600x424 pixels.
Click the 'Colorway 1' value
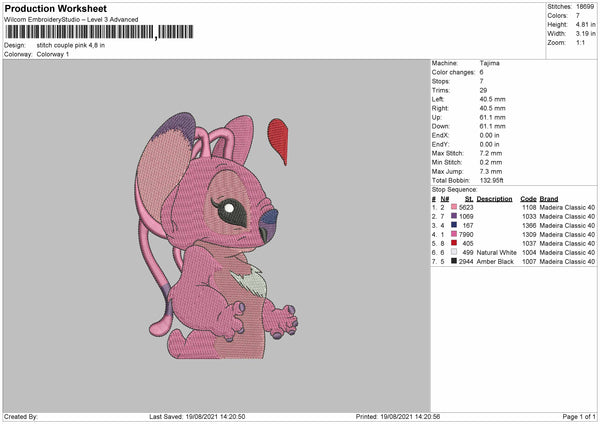(x=53, y=54)
